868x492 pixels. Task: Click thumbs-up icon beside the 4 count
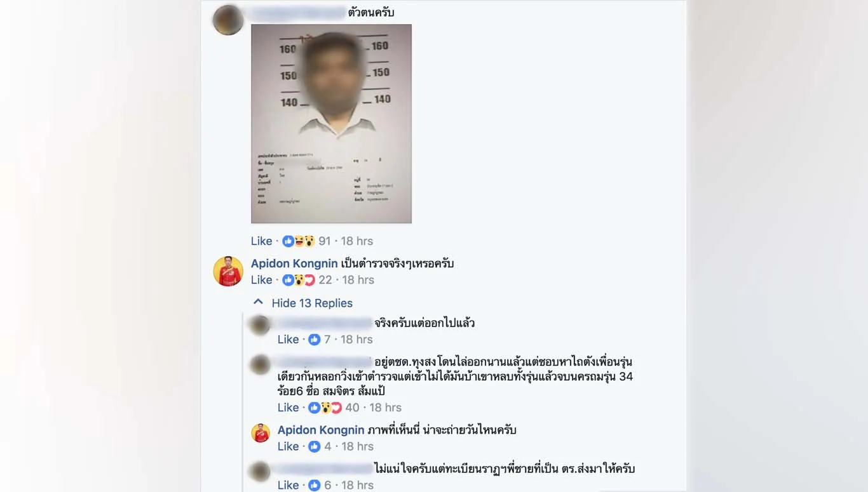pyautogui.click(x=315, y=446)
